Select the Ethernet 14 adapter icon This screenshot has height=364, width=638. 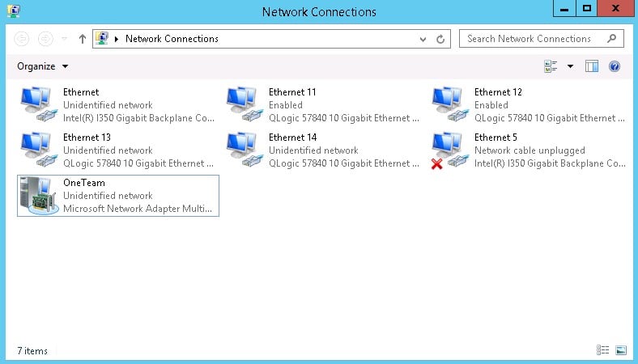tap(245, 150)
